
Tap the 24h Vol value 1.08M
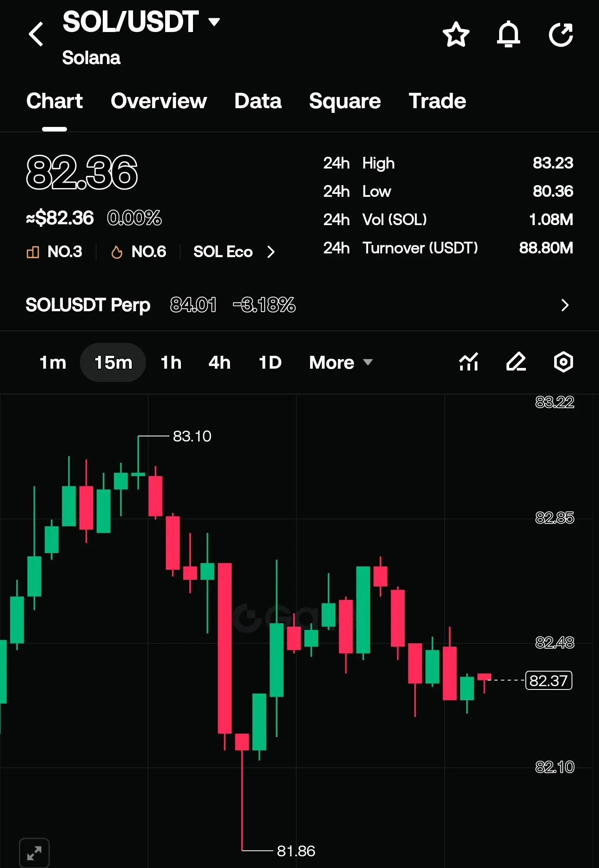pyautogui.click(x=551, y=220)
